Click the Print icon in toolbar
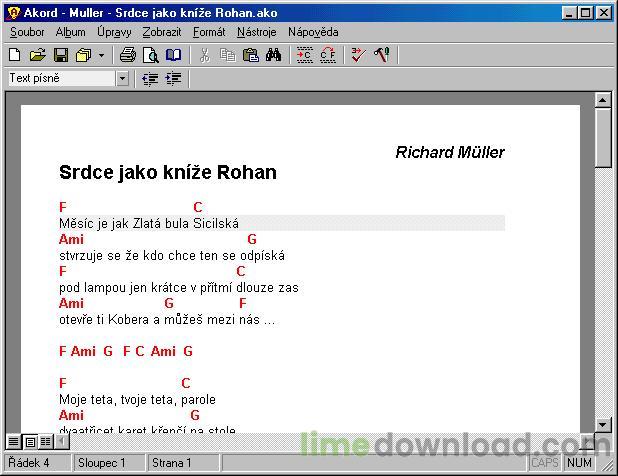The image size is (618, 476). coord(128,55)
